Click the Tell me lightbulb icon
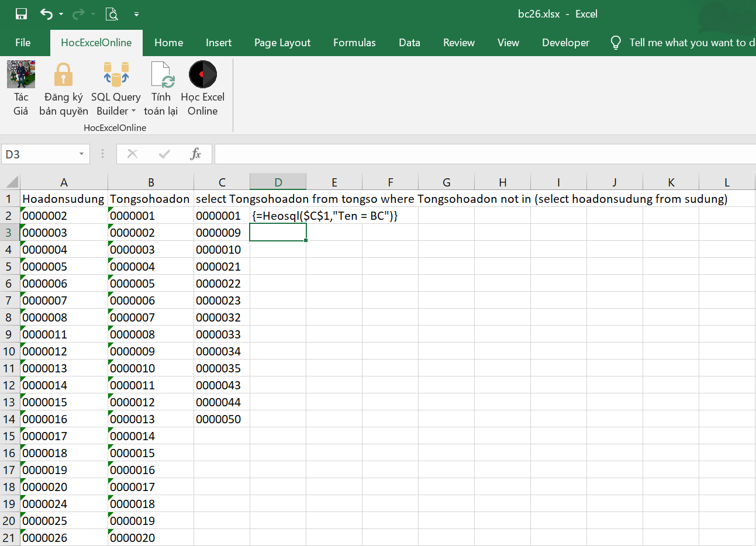This screenshot has height=546, width=756. point(616,43)
